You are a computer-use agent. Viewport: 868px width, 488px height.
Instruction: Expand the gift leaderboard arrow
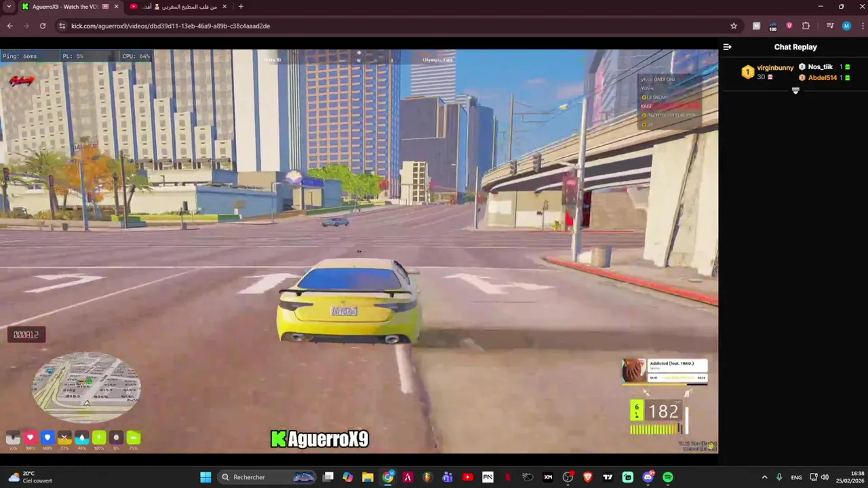point(795,91)
